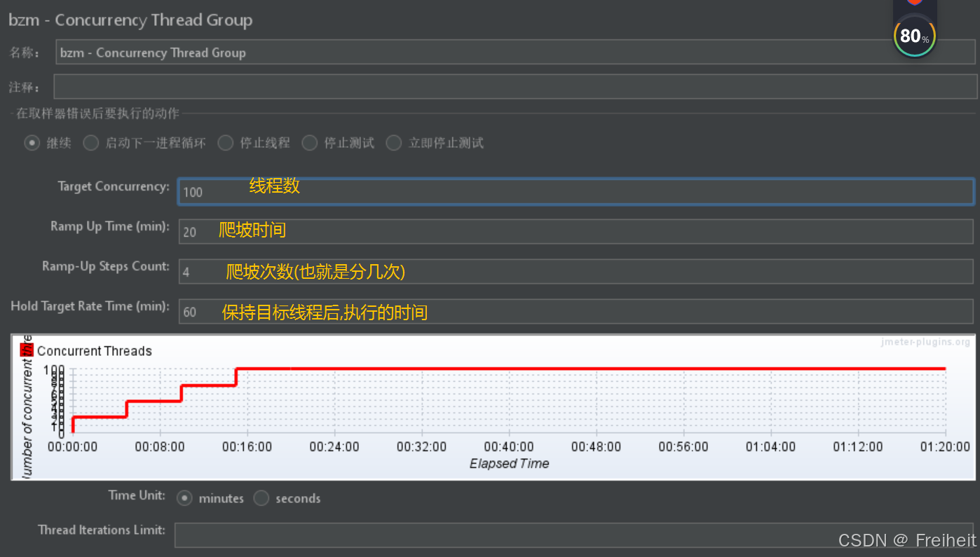Choose minutes as the time unit
Image resolution: width=980 pixels, height=557 pixels.
184,498
